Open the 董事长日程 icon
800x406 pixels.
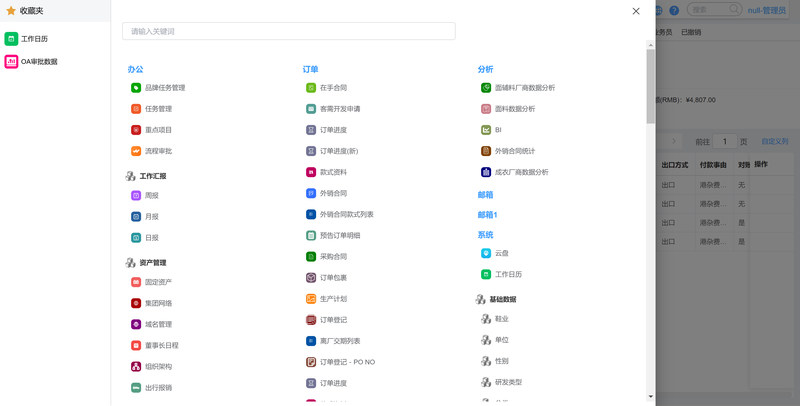tap(136, 345)
